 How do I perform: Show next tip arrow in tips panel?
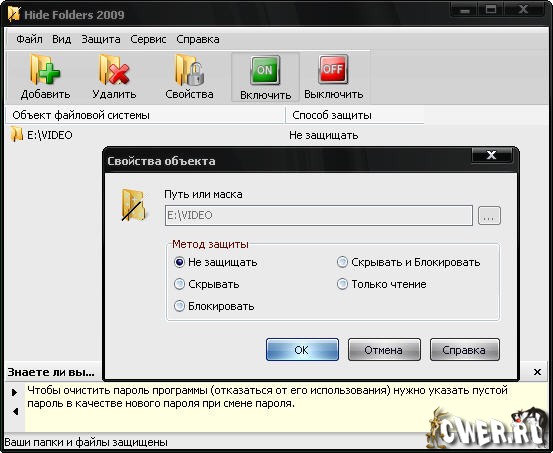14,392
